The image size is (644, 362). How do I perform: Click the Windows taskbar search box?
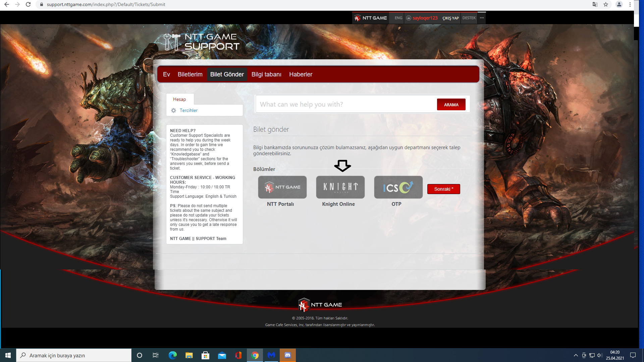tap(74, 355)
